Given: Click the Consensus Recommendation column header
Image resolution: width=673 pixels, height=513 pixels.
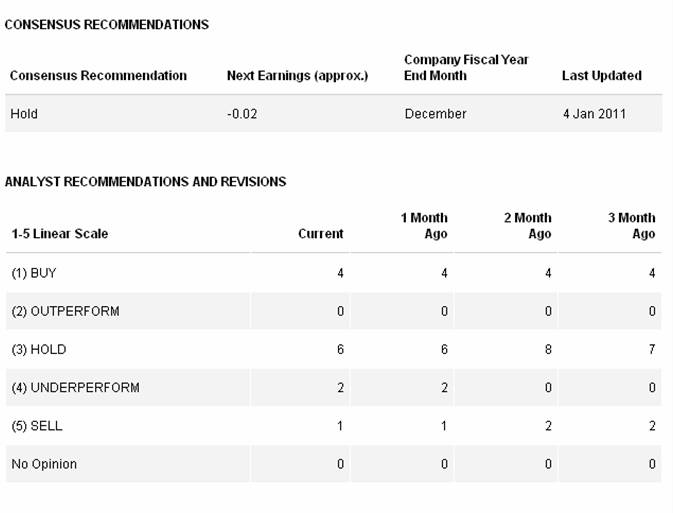Looking at the screenshot, I should point(98,76).
